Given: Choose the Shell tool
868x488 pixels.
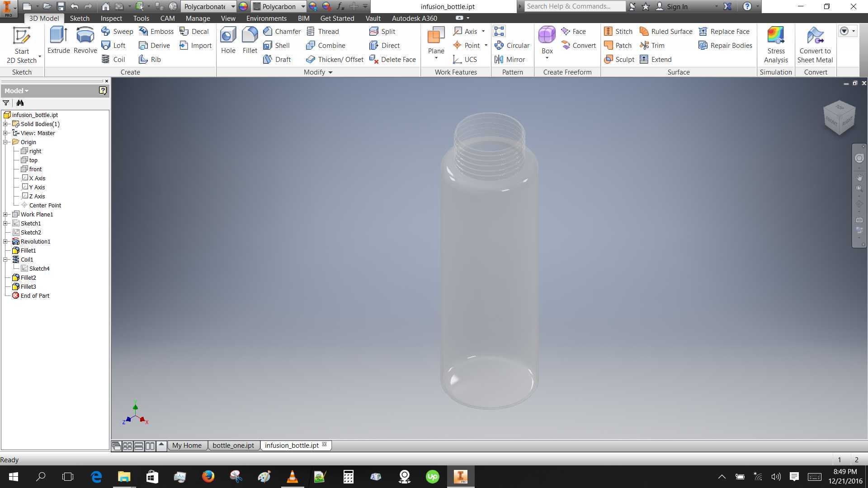Looking at the screenshot, I should (277, 45).
